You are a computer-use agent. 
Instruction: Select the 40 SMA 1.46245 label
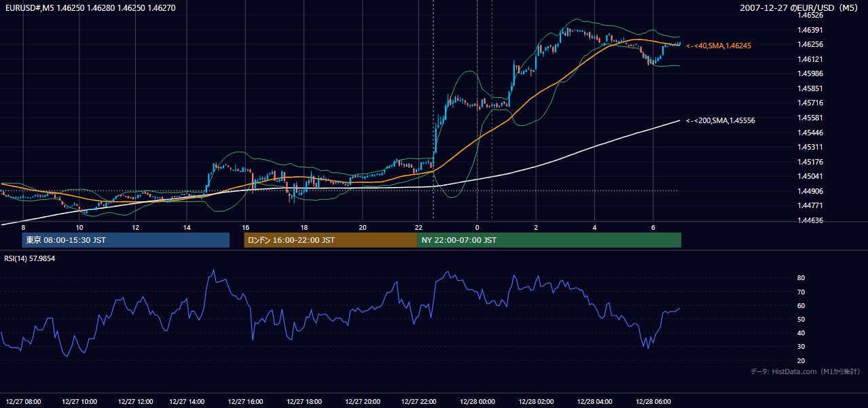point(719,46)
